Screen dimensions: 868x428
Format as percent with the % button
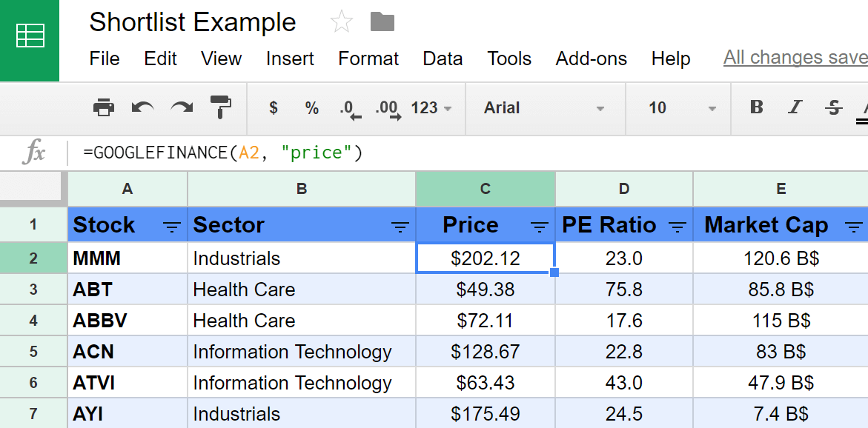[311, 108]
